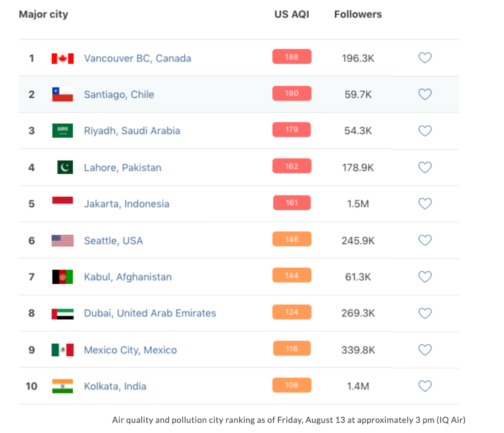Open the Jakarta, Indonesia city link

[x=127, y=204]
